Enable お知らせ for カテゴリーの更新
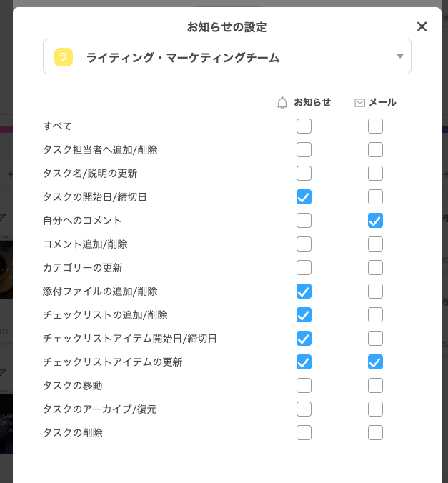This screenshot has height=483, width=448. coord(304,268)
